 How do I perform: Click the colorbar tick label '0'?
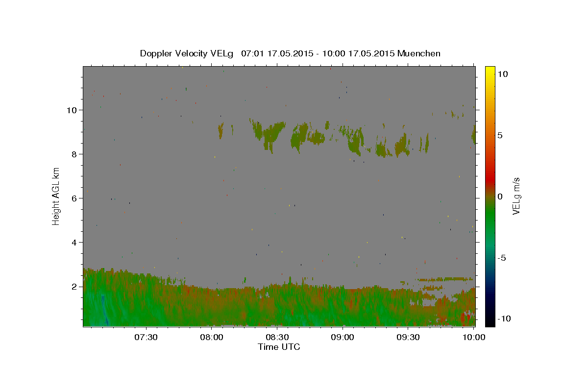pos(500,196)
